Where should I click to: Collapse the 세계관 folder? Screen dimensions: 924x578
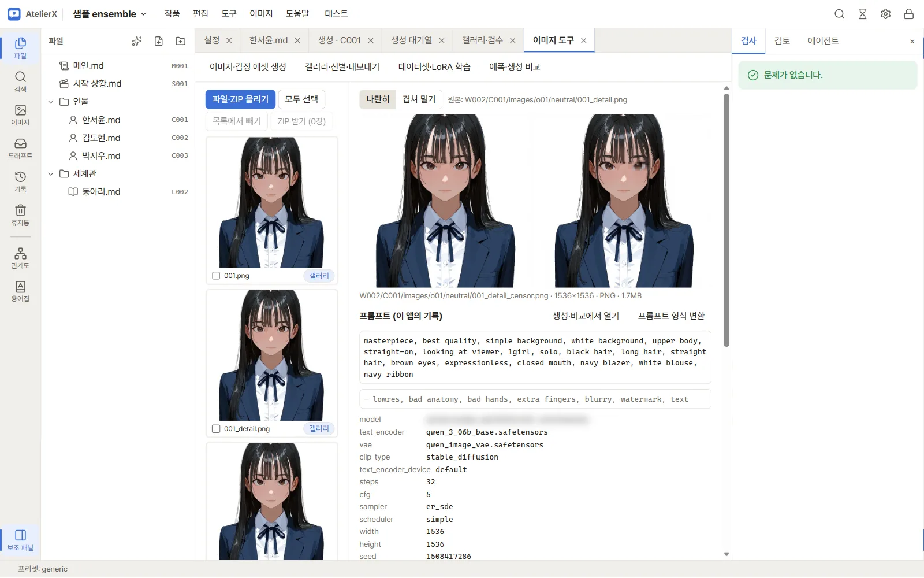[x=51, y=174]
